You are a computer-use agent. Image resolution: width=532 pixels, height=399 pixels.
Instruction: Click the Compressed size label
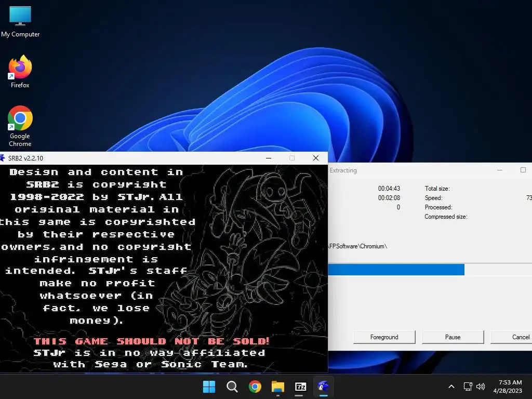tap(446, 217)
